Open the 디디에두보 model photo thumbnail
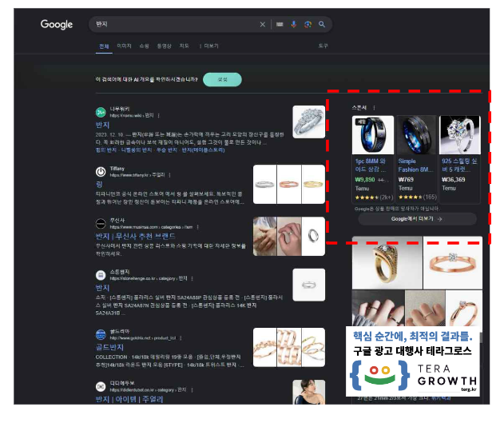This screenshot has height=423, width=504. pyautogui.click(x=308, y=392)
